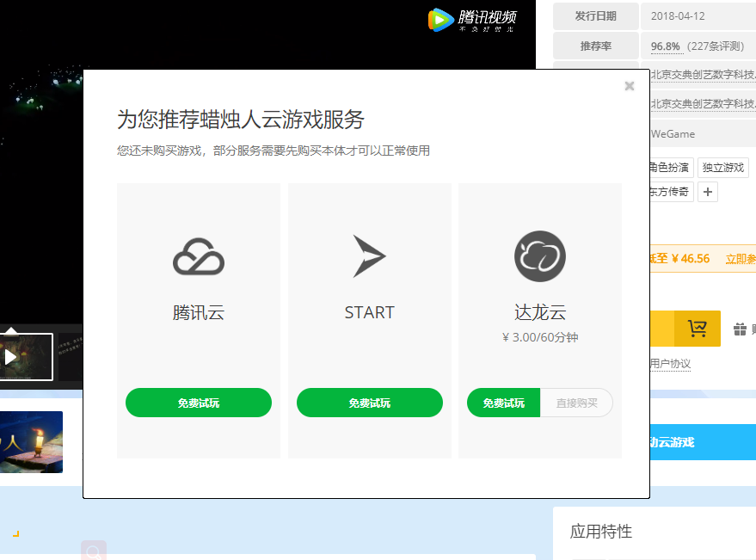Select the 达龙云 cloud icon
The height and width of the screenshot is (560, 756).
[x=539, y=255]
